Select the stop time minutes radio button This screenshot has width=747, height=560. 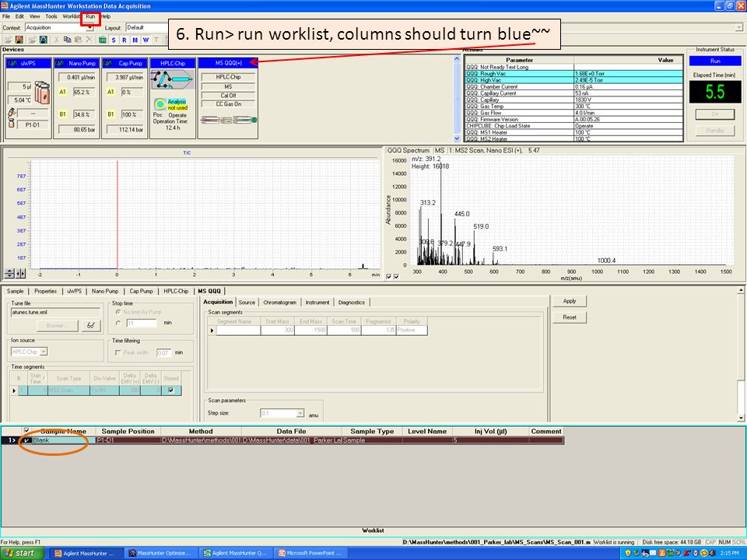(118, 323)
